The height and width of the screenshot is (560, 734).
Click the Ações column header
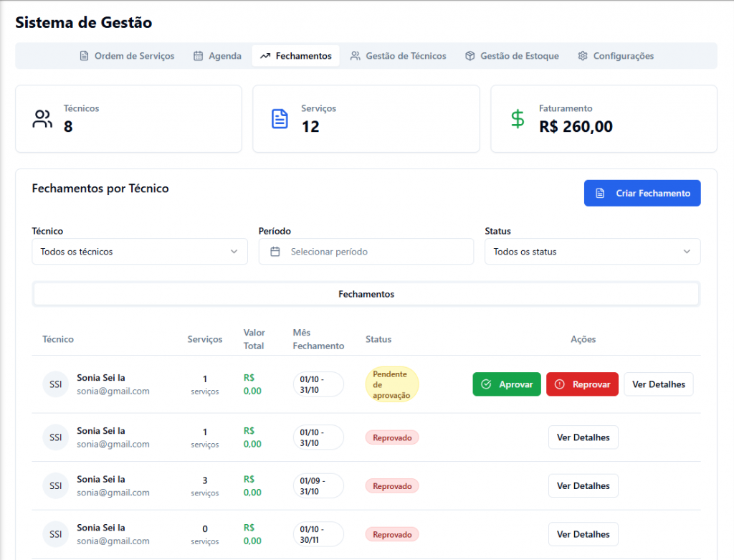point(583,339)
